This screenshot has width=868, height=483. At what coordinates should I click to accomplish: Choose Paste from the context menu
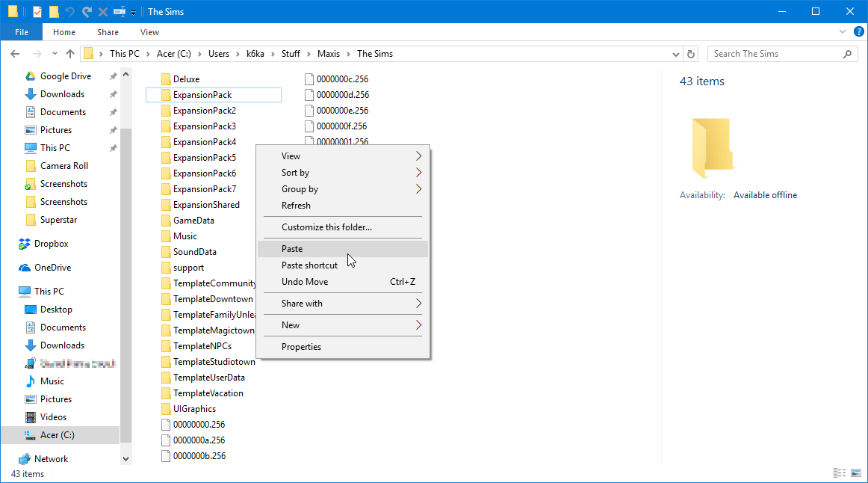click(x=292, y=249)
